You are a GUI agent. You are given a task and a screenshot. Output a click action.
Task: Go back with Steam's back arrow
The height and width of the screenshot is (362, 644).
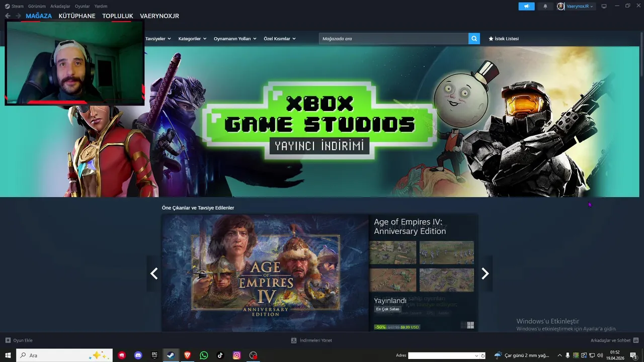pos(8,16)
